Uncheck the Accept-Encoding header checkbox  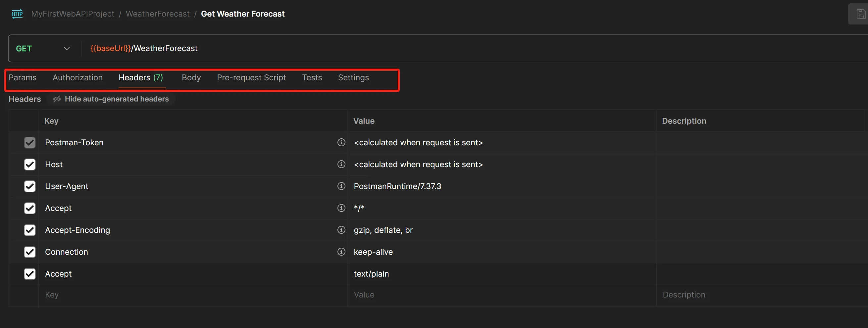(30, 230)
